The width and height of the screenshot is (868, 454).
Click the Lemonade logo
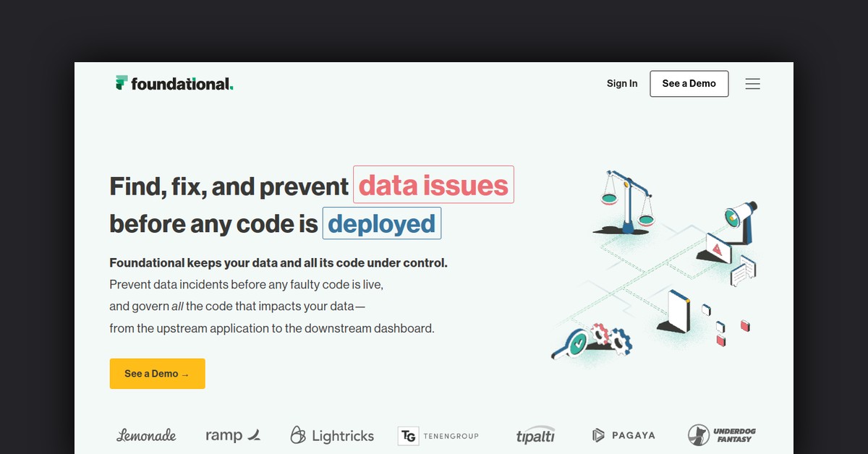(x=146, y=435)
